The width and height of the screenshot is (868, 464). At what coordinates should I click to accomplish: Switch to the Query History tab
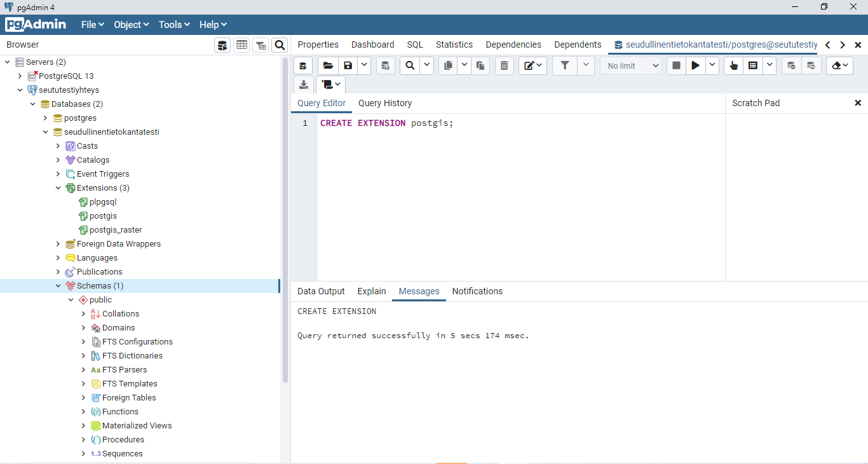click(x=384, y=103)
